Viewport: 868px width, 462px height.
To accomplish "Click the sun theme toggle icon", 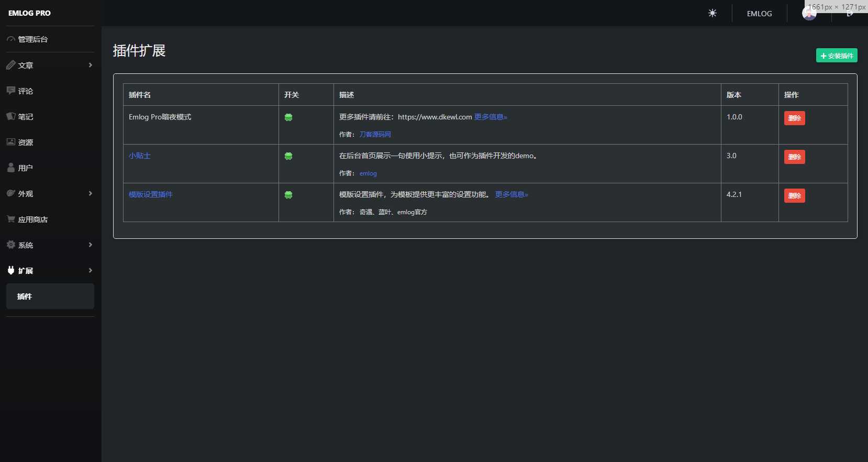I will pos(712,13).
